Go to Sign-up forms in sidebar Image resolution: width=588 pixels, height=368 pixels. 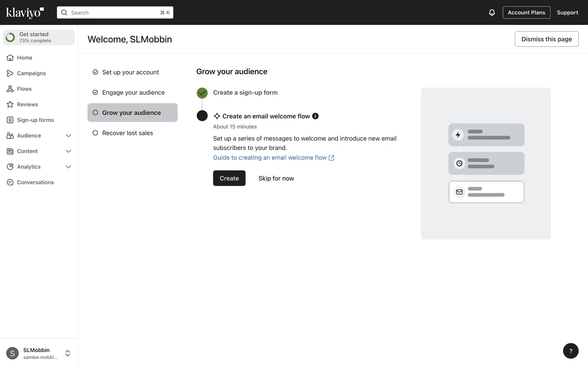pos(35,120)
